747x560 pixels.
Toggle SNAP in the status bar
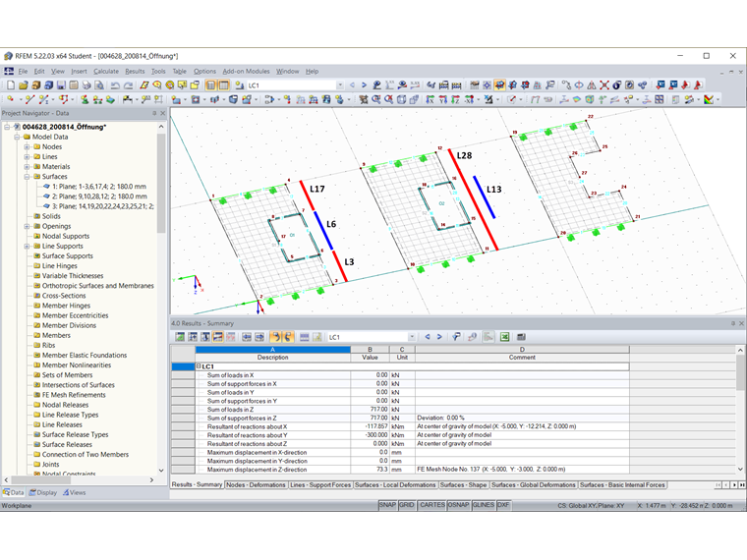(x=387, y=505)
